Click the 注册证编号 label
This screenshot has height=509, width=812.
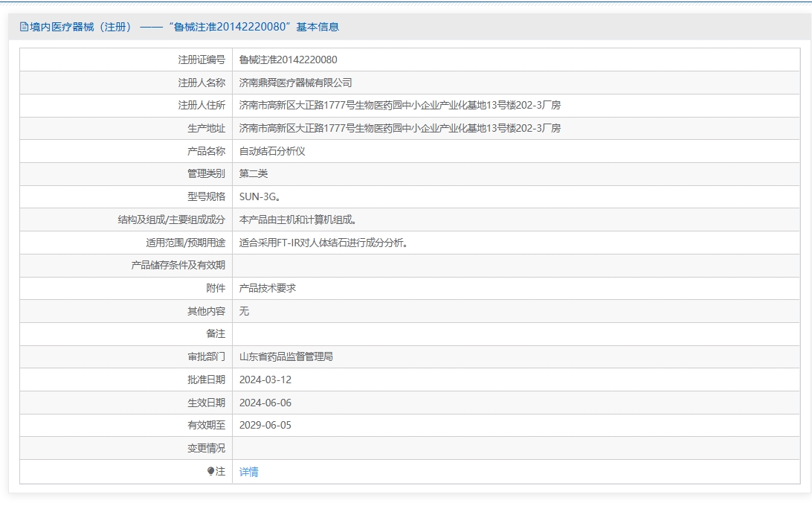[202, 60]
